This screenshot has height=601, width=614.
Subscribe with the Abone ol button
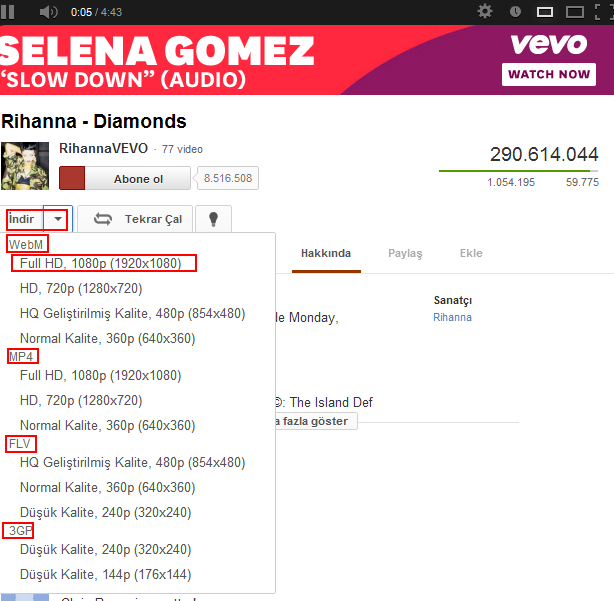(125, 179)
